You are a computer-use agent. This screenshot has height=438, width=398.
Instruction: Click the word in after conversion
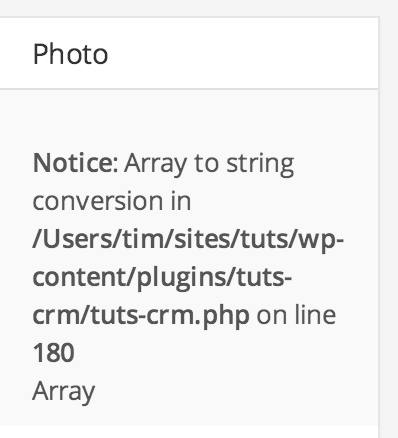tap(181, 201)
